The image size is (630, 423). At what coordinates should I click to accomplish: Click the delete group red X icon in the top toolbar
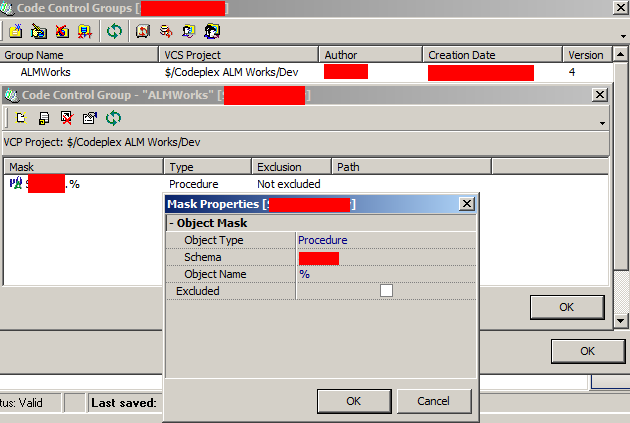click(x=62, y=31)
